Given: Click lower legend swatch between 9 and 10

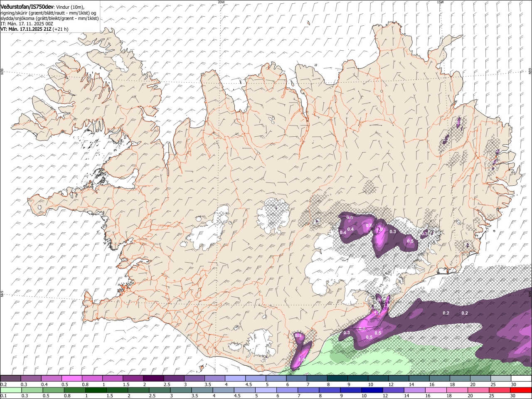Looking at the screenshot, I should (x=350, y=390).
